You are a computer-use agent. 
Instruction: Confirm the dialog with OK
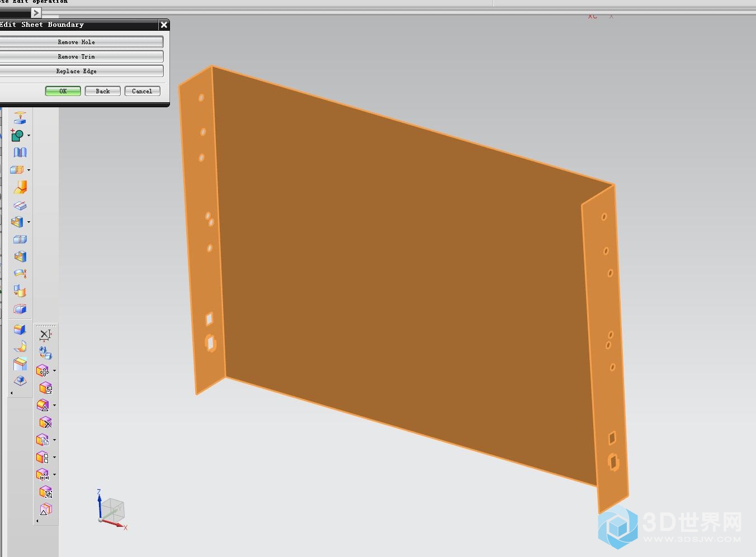(63, 91)
